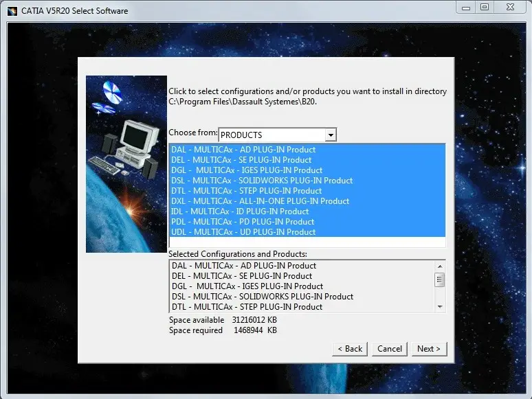
Task: Select DAL - MULTICAx - AD PLUG-IN Product in top list
Action: 307,150
